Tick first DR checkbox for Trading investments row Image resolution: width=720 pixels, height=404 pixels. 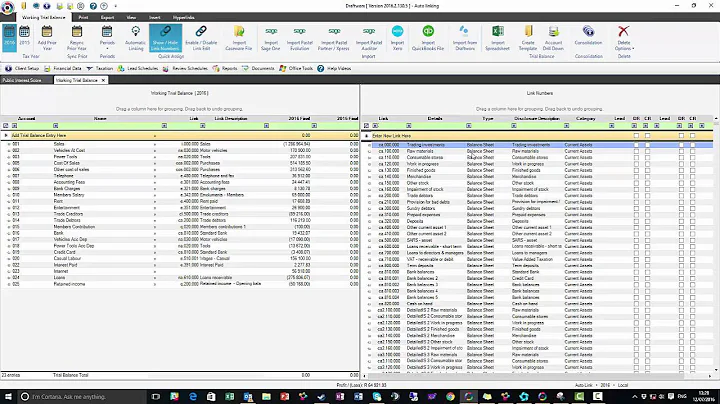pos(636,145)
